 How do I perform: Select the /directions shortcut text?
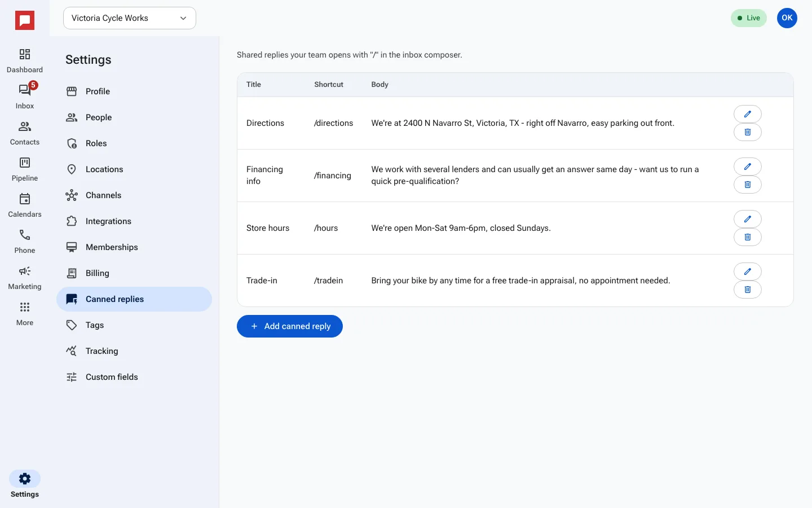[334, 123]
